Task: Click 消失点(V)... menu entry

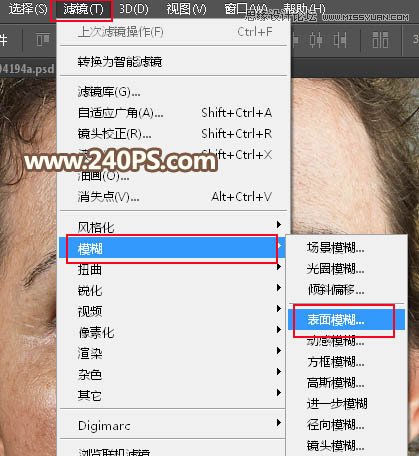Action: (173, 197)
